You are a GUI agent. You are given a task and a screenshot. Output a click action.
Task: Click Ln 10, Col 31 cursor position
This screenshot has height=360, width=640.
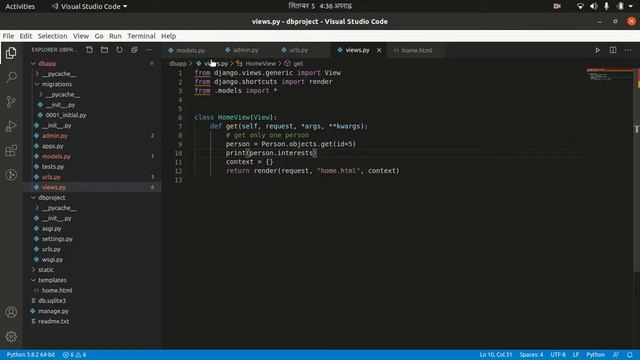[496, 355]
